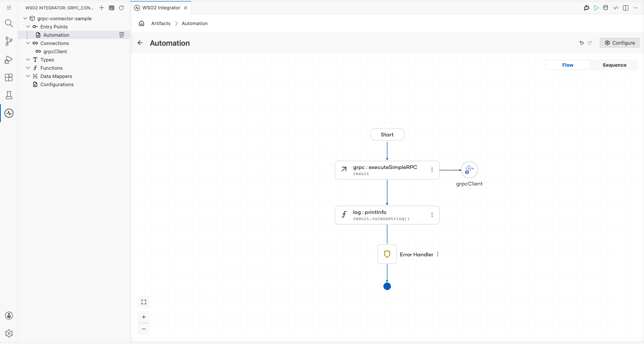Split the editor layout

click(x=626, y=7)
